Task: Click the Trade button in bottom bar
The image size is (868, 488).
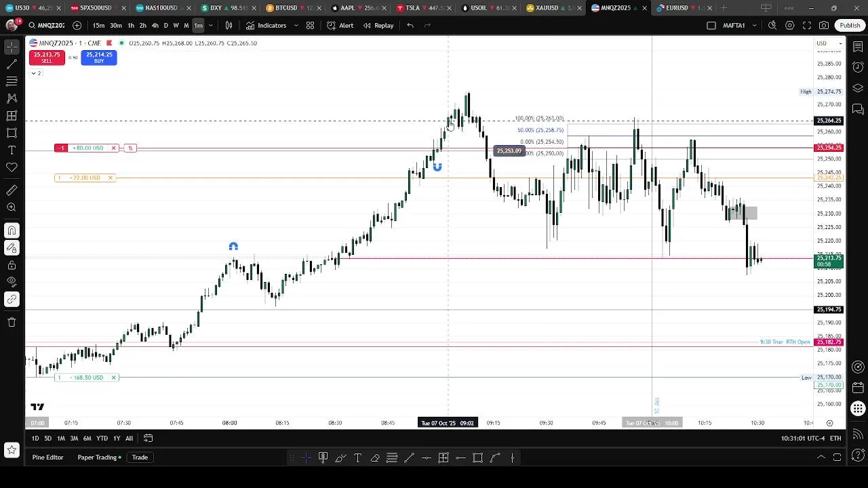Action: (x=140, y=457)
